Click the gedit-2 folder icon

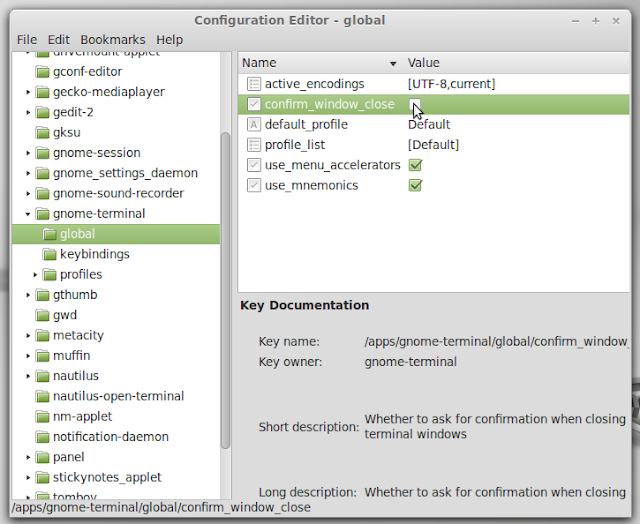pyautogui.click(x=42, y=112)
